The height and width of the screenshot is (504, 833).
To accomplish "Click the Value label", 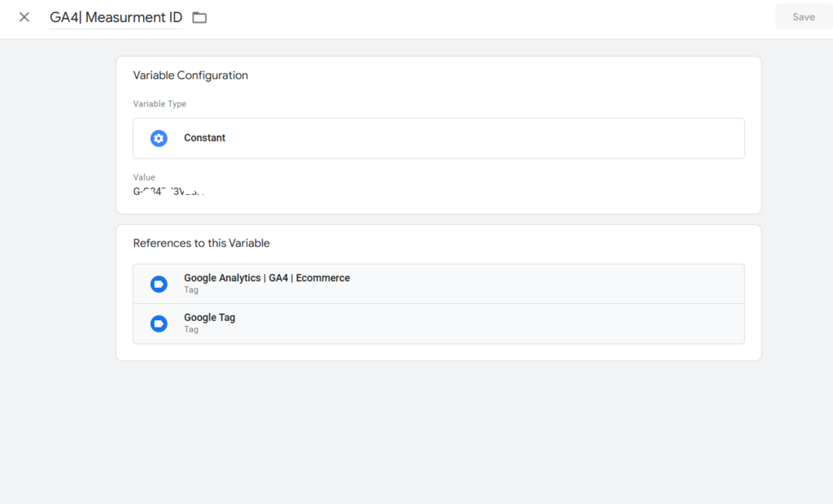I will click(x=144, y=177).
